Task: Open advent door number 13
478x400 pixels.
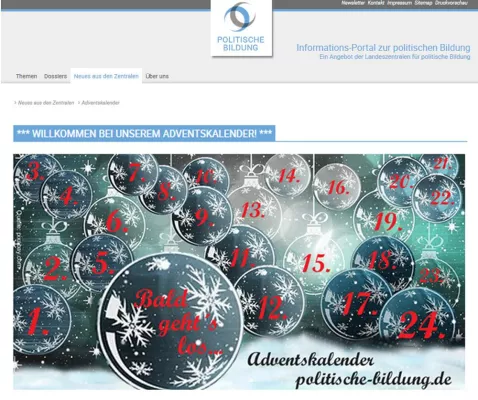Action: click(253, 210)
